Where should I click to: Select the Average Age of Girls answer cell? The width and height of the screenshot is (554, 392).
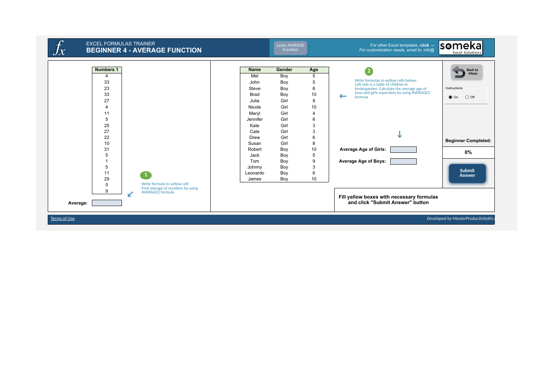coord(403,150)
